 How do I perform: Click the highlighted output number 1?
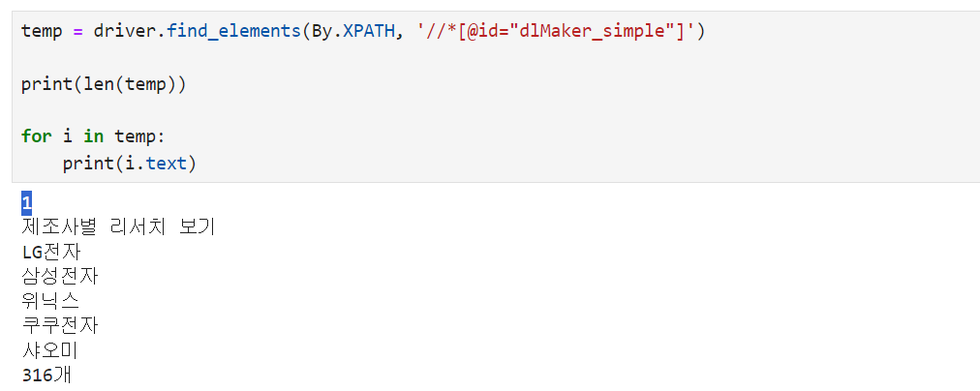(x=26, y=202)
